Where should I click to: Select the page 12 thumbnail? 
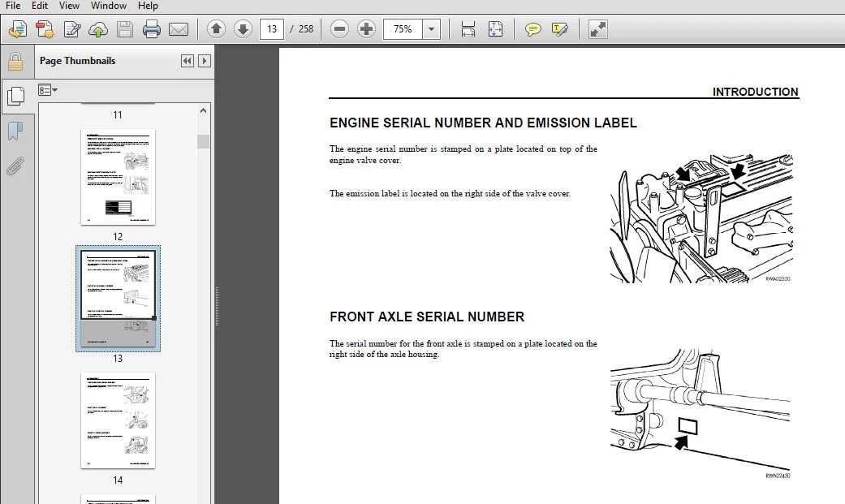[x=118, y=177]
